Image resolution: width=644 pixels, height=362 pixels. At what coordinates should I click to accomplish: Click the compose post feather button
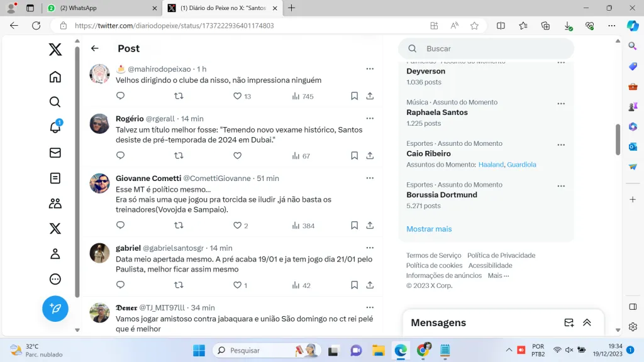click(55, 309)
